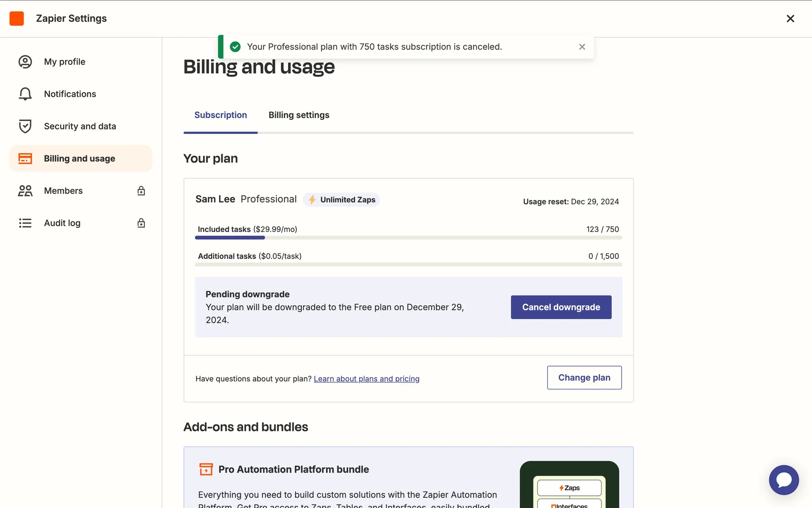Click the lightning bolt in Unlimited Zaps
The image size is (812, 508).
pos(312,199)
